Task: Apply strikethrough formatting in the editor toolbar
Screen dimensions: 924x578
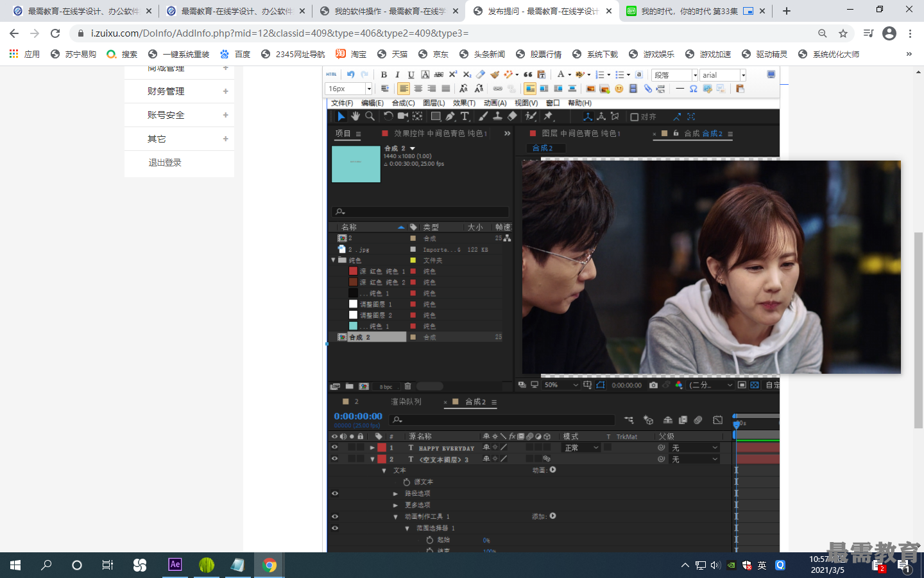Action: 439,74
